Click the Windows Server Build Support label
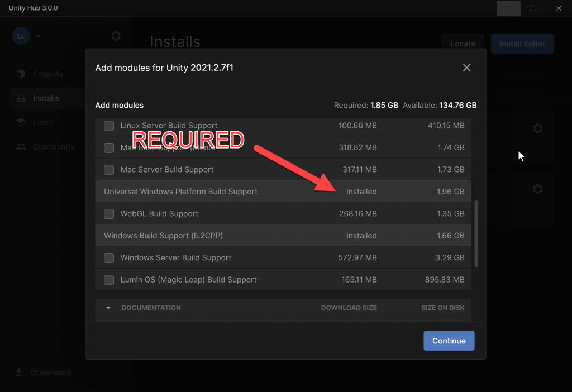Viewport: 572px width, 392px height. coord(176,258)
